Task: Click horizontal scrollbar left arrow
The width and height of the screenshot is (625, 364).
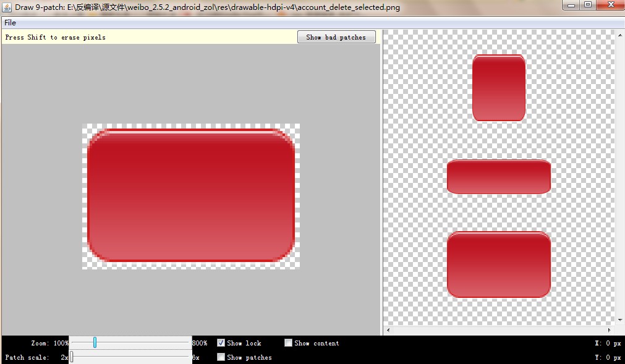Action: pyautogui.click(x=388, y=330)
